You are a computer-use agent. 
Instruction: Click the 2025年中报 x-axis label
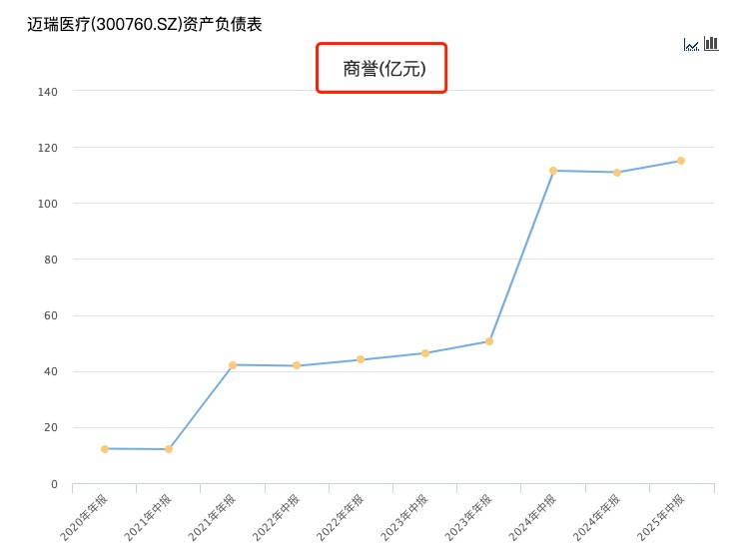tap(660, 517)
